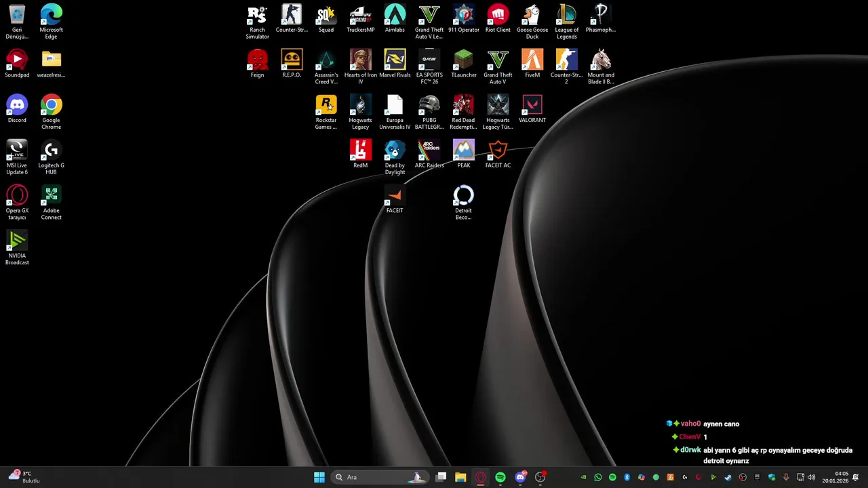Open Google Chrome desktop shortcut
The height and width of the screenshot is (488, 868).
coord(52,112)
